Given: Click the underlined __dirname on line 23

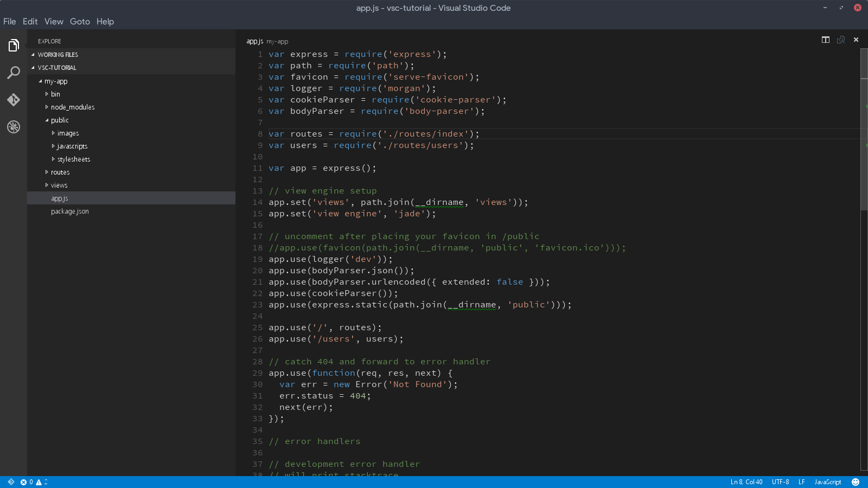Looking at the screenshot, I should click(x=472, y=305).
